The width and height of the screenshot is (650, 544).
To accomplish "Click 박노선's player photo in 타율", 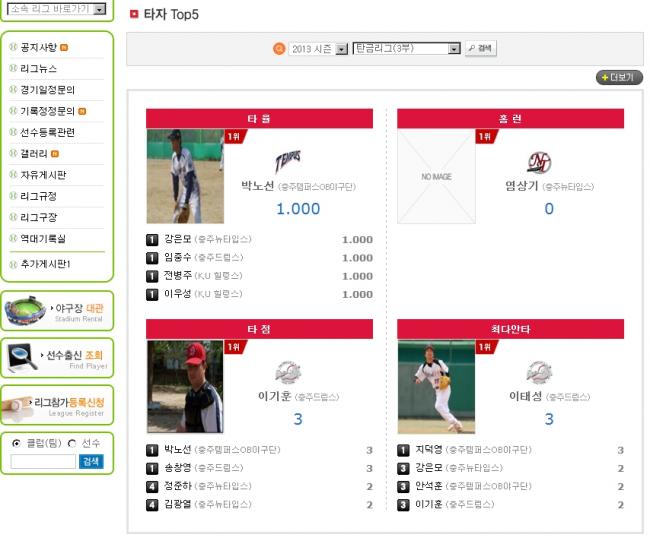I will click(x=185, y=176).
